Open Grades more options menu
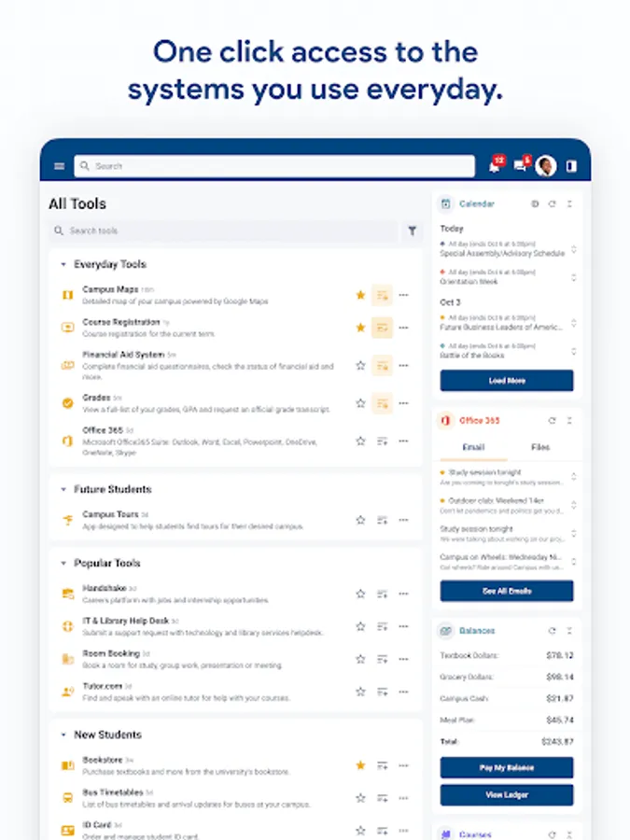 [x=404, y=403]
